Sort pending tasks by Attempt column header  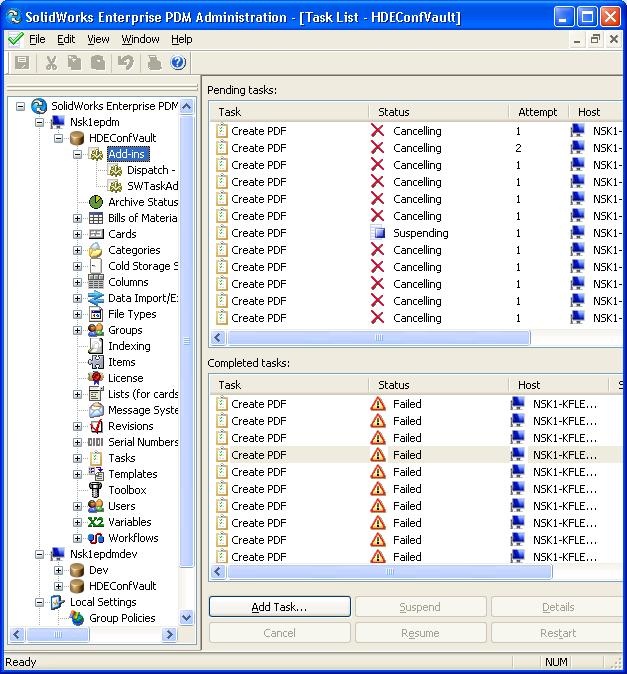[x=538, y=112]
